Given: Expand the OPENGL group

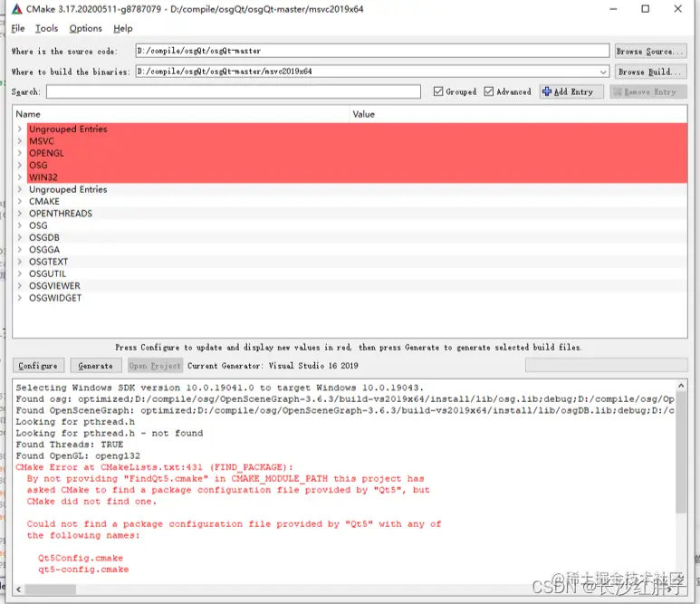Looking at the screenshot, I should [20, 153].
